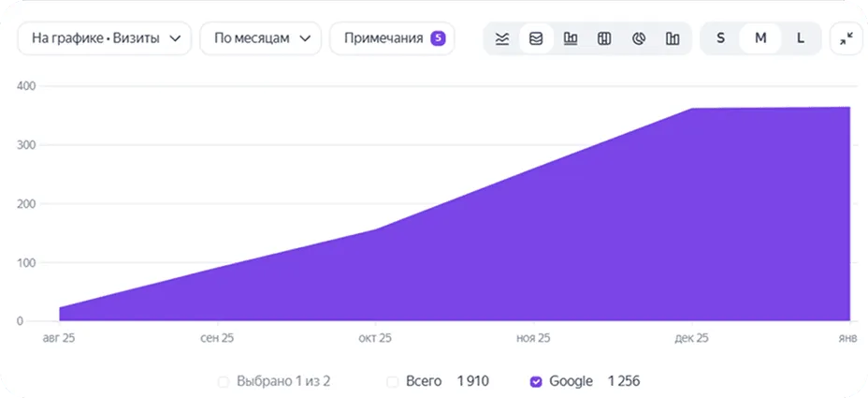868x398 pixels.
Task: Open the 'Примечания' notes button
Action: click(392, 38)
